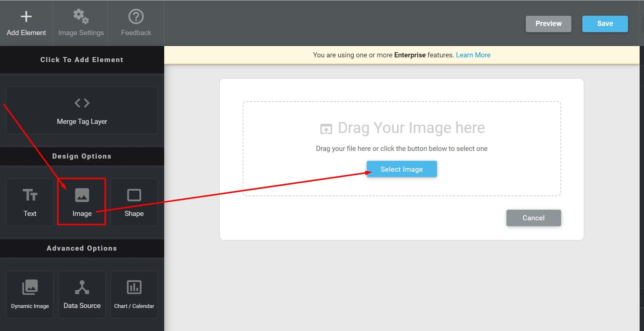Click the Design Options section header
644x331 pixels.
(82, 156)
